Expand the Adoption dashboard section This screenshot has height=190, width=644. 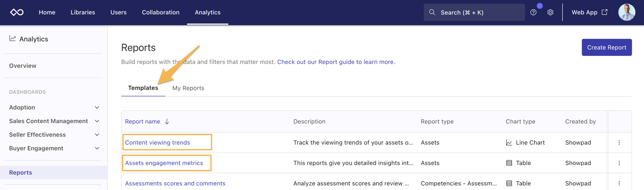(97, 107)
